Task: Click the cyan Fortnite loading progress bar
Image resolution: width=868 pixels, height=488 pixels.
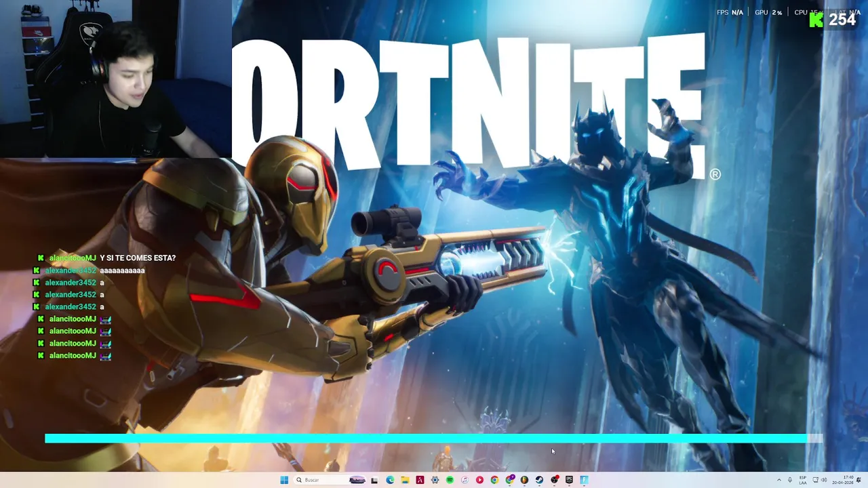Action: pos(434,439)
